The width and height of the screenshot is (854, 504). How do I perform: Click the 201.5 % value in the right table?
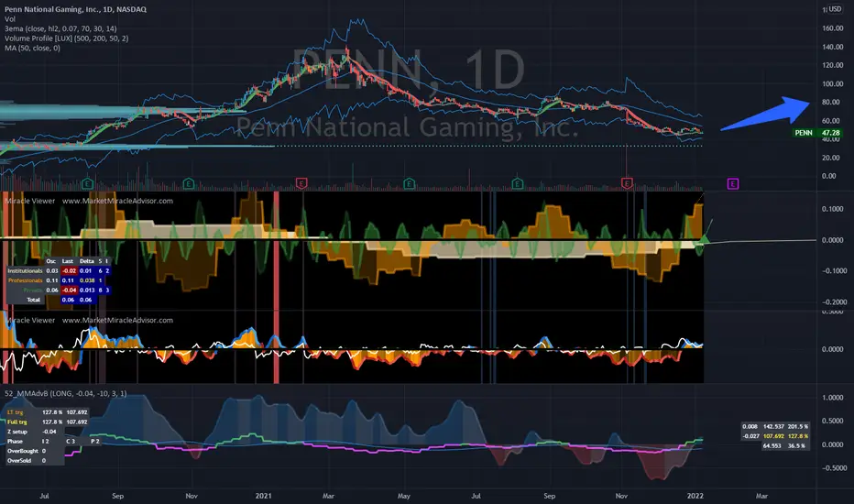coord(798,427)
